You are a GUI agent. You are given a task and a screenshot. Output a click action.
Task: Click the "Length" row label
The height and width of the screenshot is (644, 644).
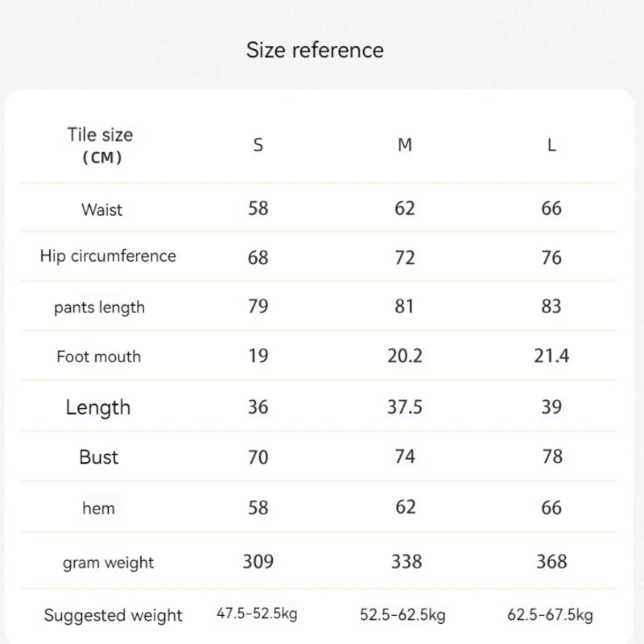pyautogui.click(x=98, y=407)
